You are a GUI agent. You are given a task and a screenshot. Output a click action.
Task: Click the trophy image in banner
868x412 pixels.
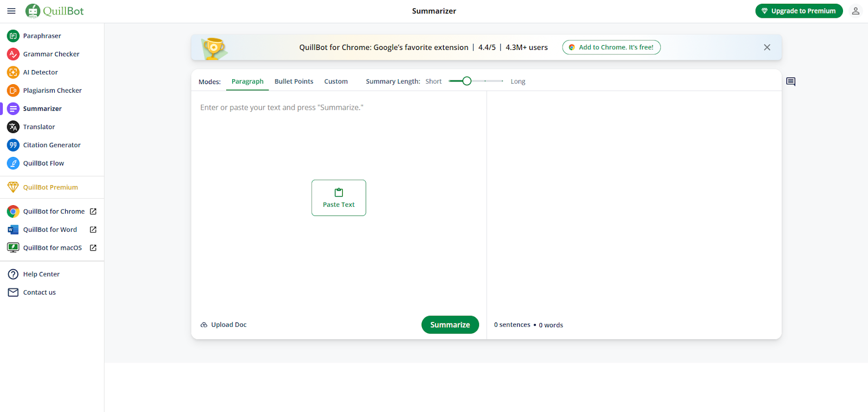(214, 48)
